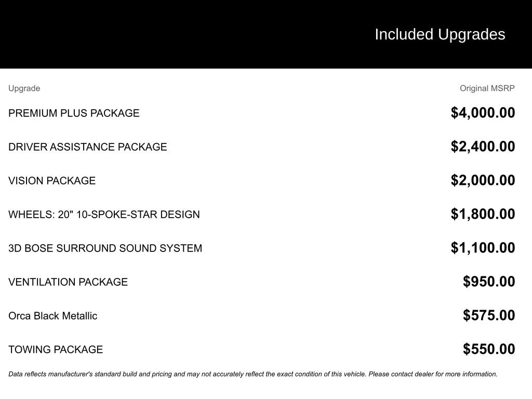Image resolution: width=532 pixels, height=399 pixels.
Task: Select the 3D BOSE SURROUND SOUND SYSTEM label
Action: (105, 248)
